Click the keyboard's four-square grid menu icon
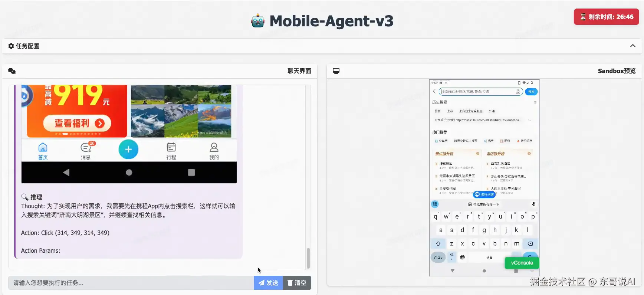Image resolution: width=644 pixels, height=295 pixels. pyautogui.click(x=435, y=204)
